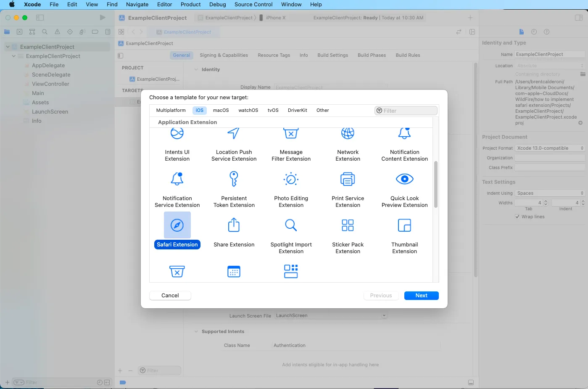The height and width of the screenshot is (389, 588).
Task: Click the template Filter search field
Action: point(406,111)
